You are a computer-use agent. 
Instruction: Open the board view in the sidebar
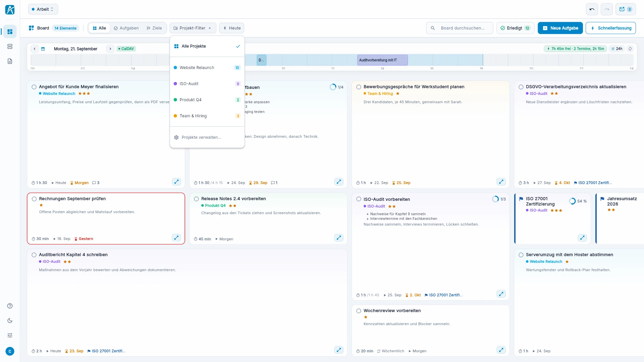tap(10, 32)
